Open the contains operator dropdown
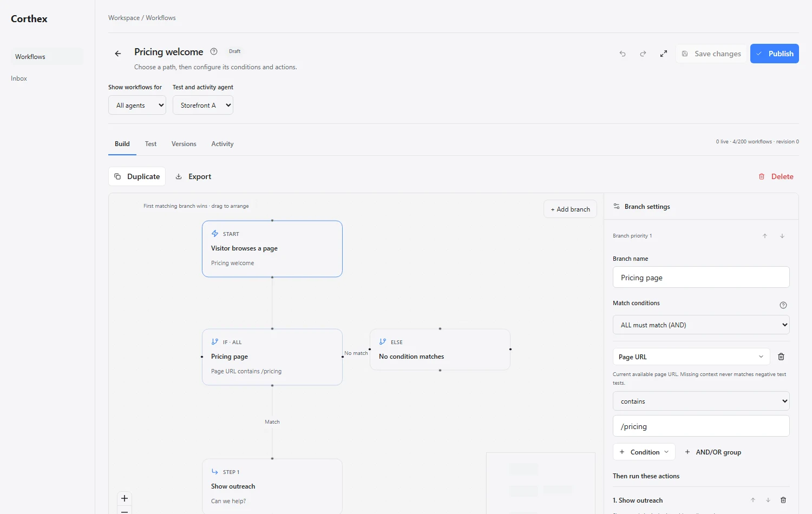Screen dimensions: 812x514 pos(701,401)
